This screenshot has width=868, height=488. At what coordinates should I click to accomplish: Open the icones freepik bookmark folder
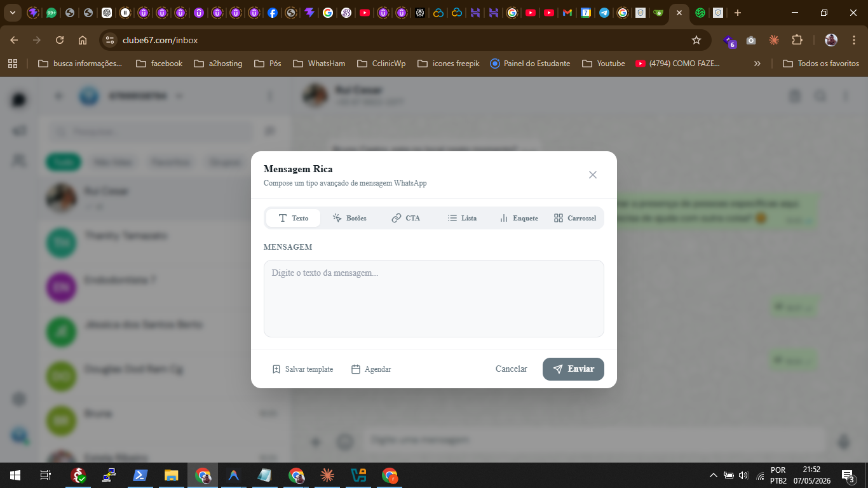click(x=449, y=64)
